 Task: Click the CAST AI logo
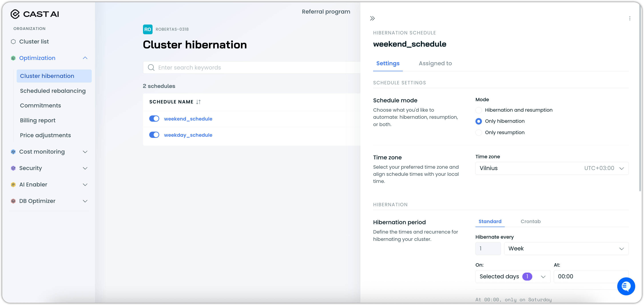coord(35,14)
